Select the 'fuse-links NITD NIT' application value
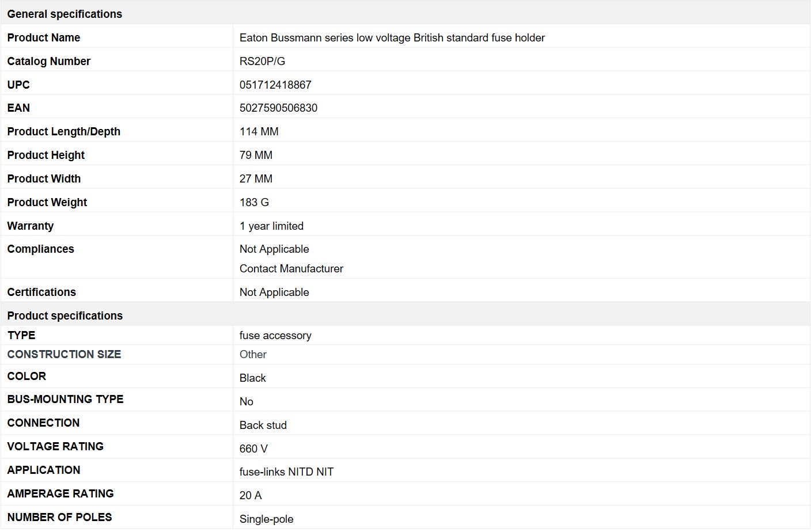The height and width of the screenshot is (532, 811). pos(287,472)
